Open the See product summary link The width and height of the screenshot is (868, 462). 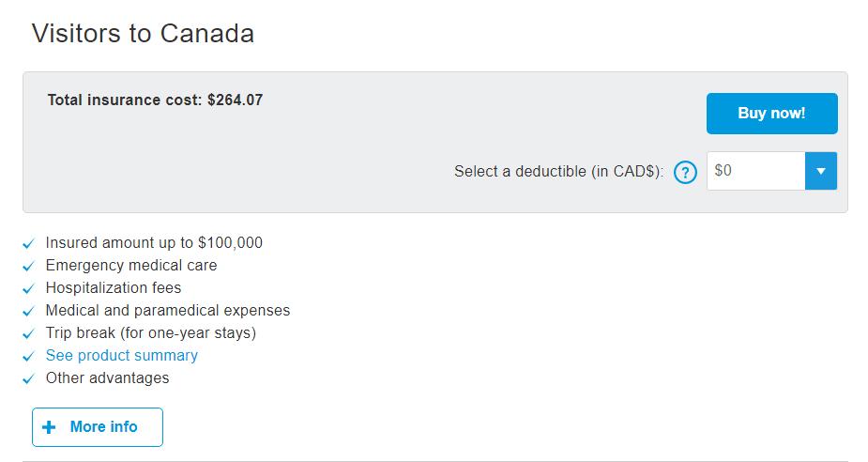pyautogui.click(x=122, y=356)
